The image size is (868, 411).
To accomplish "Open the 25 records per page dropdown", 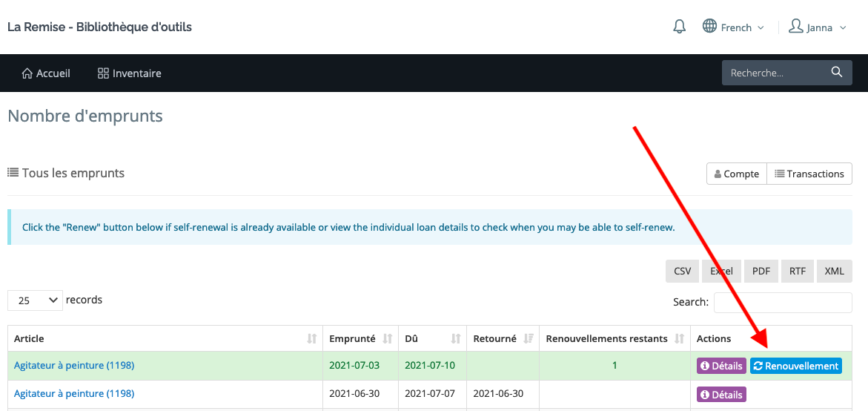I will 34,300.
